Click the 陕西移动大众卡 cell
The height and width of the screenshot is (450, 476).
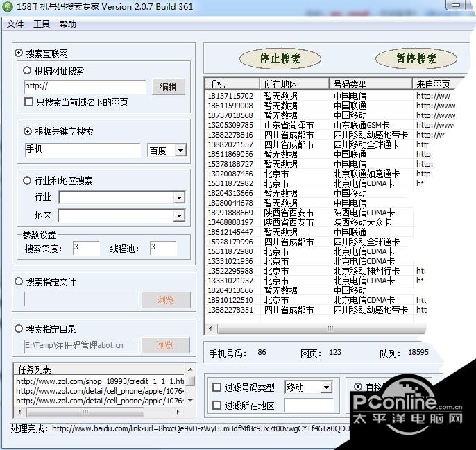(362, 222)
